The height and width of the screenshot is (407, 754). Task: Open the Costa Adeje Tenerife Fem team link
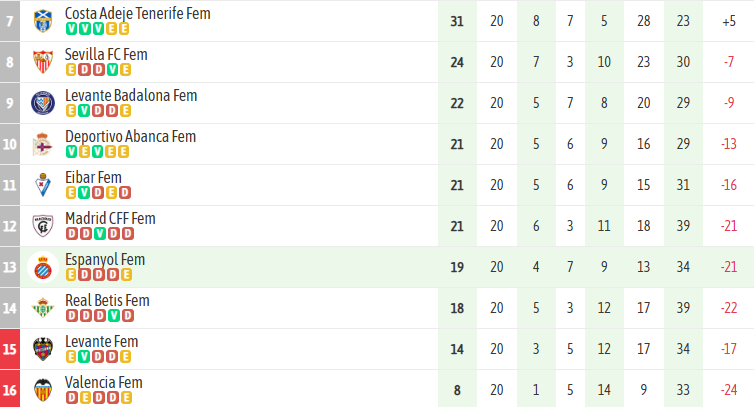pyautogui.click(x=137, y=14)
